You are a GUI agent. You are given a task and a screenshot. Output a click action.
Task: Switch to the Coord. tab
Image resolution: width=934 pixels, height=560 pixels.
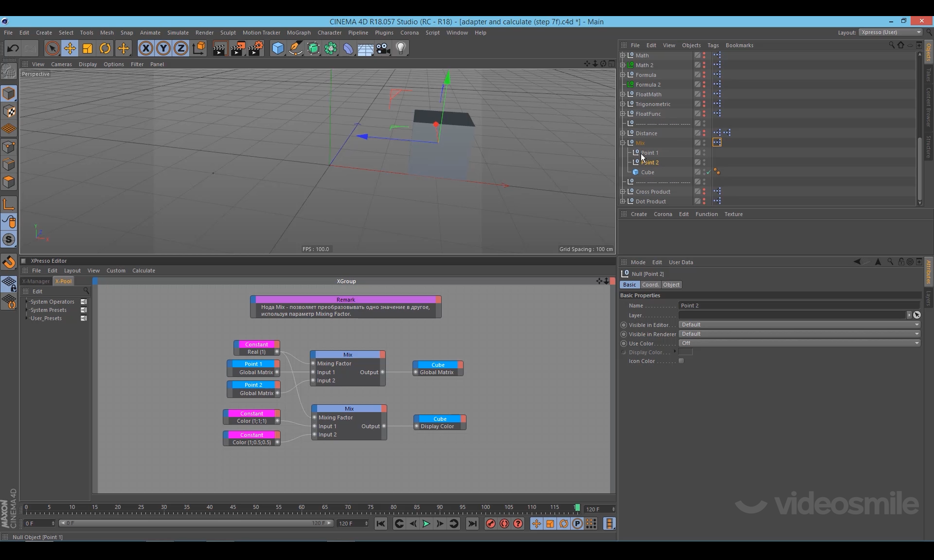(650, 285)
